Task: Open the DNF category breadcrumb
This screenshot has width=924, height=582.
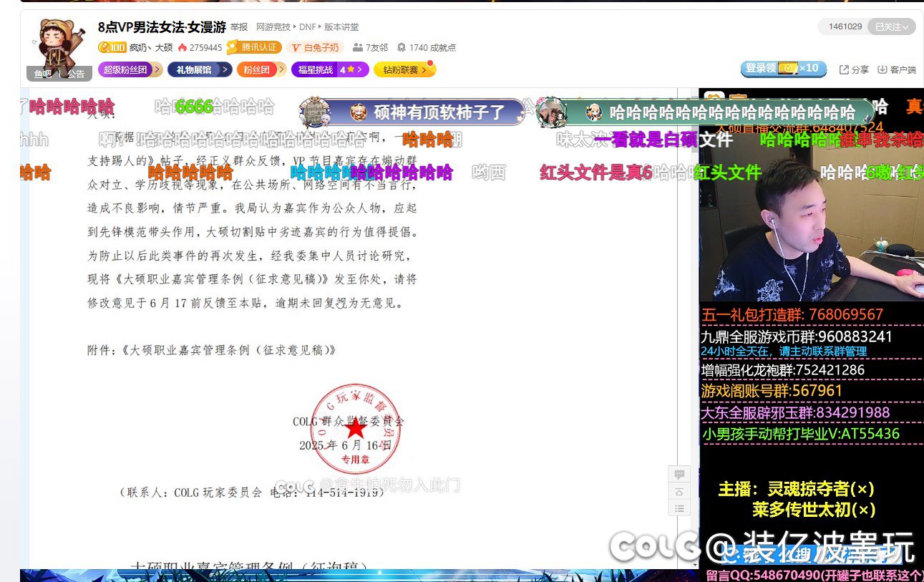Action: [307, 27]
